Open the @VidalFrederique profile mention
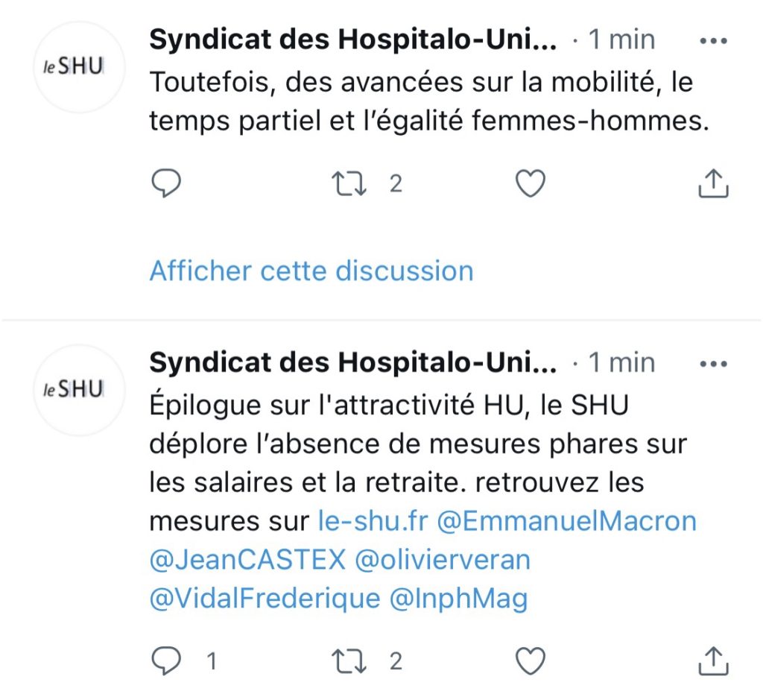Image resolution: width=763 pixels, height=700 pixels. (x=265, y=599)
